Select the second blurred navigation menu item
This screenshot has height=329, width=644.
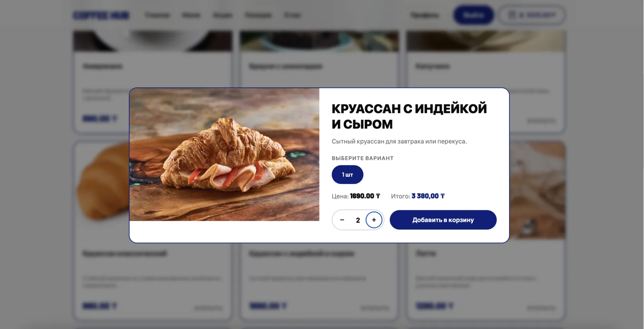(191, 15)
